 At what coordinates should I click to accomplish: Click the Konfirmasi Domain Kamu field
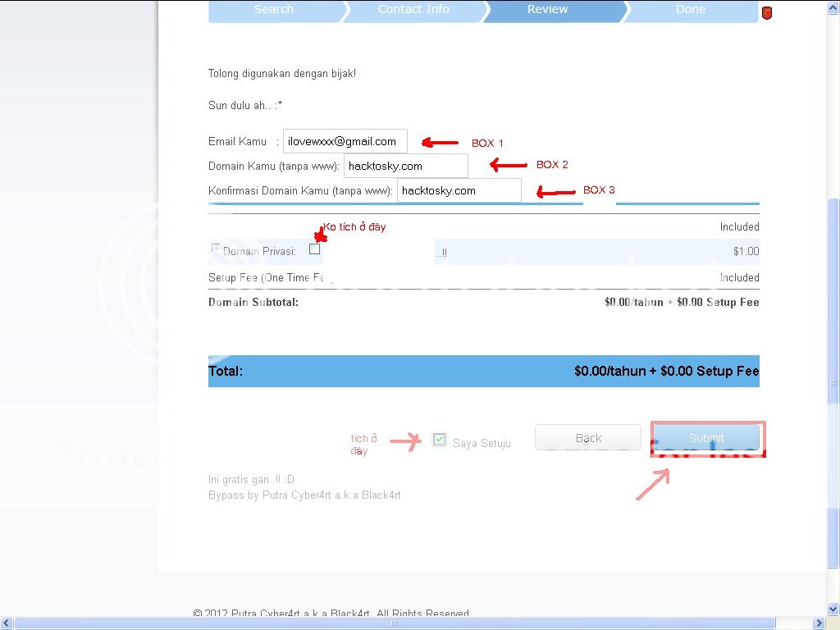click(459, 190)
